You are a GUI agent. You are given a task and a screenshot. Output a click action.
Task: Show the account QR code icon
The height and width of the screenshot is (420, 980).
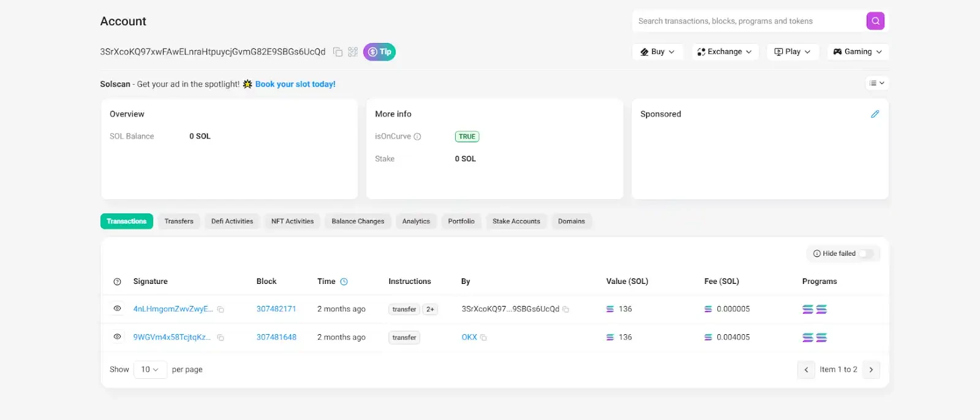pos(353,52)
